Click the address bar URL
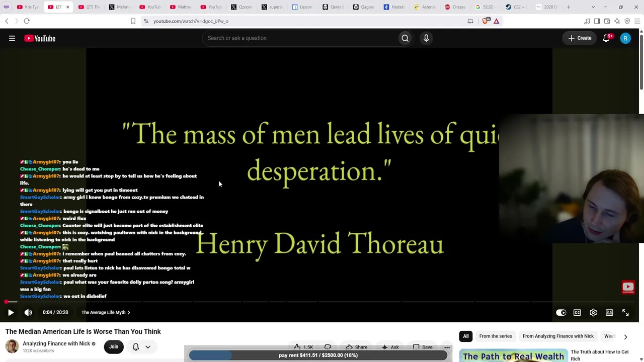This screenshot has height=362, width=644. [x=191, y=21]
